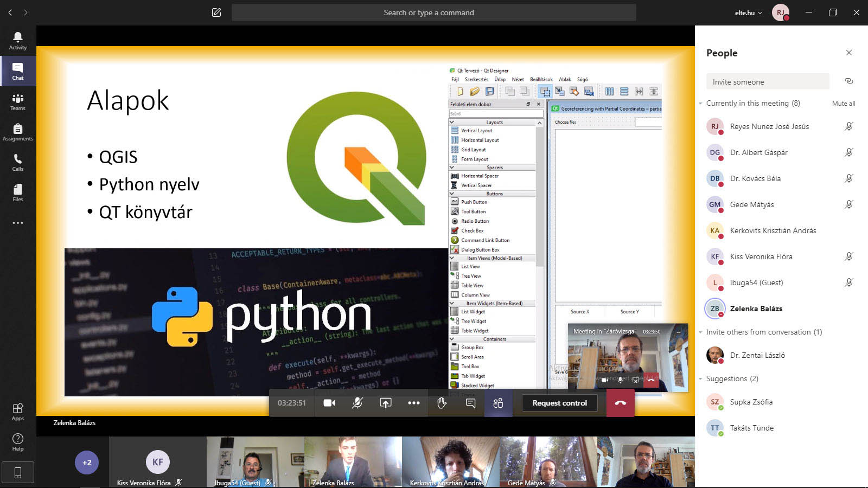Click the mobile app download icon

(x=18, y=473)
